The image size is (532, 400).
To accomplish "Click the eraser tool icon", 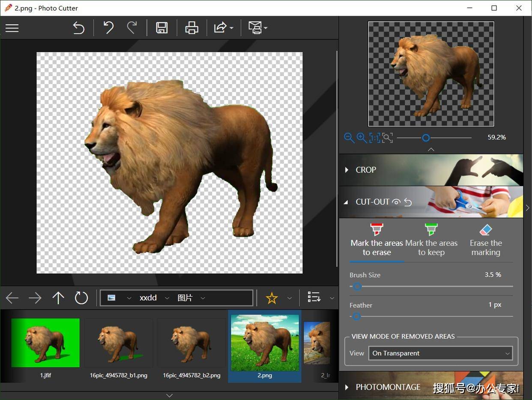I will tap(486, 230).
